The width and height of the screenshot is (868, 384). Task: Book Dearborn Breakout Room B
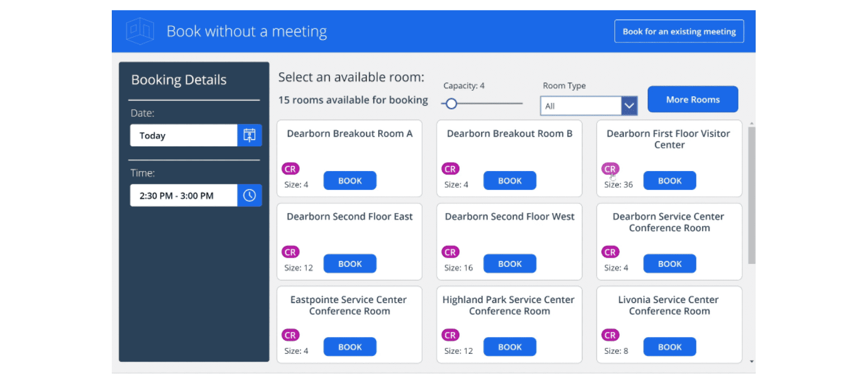tap(509, 181)
